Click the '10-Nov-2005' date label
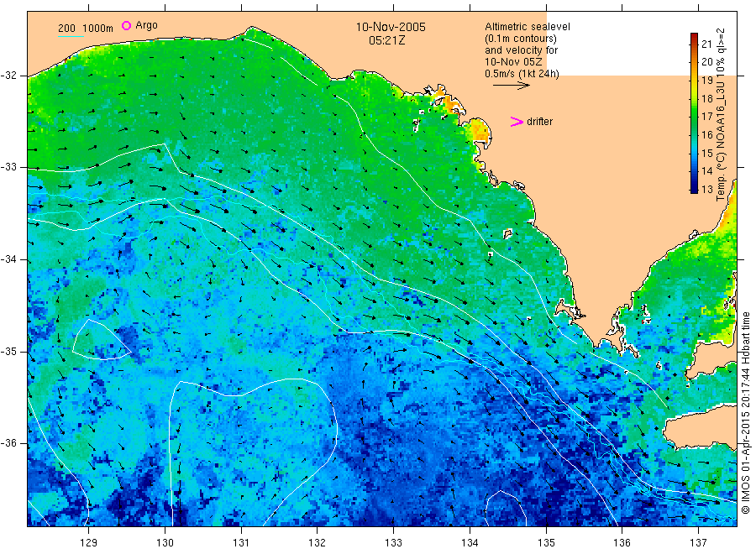This screenshot has width=756, height=554. [391, 27]
